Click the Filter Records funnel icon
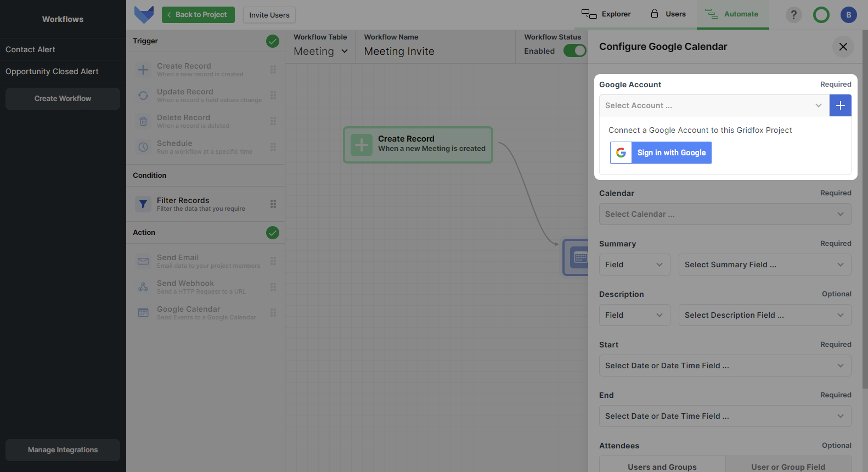Viewport: 868px width, 472px height. (143, 204)
